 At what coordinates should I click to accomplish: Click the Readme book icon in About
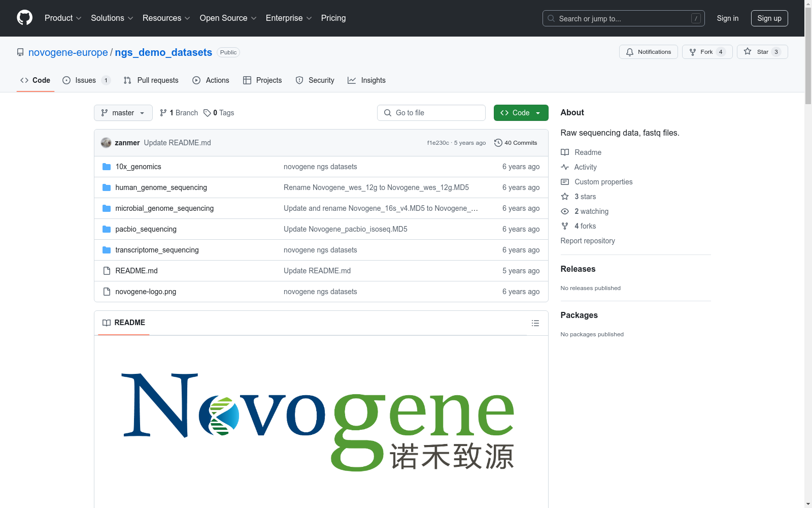[x=565, y=152]
